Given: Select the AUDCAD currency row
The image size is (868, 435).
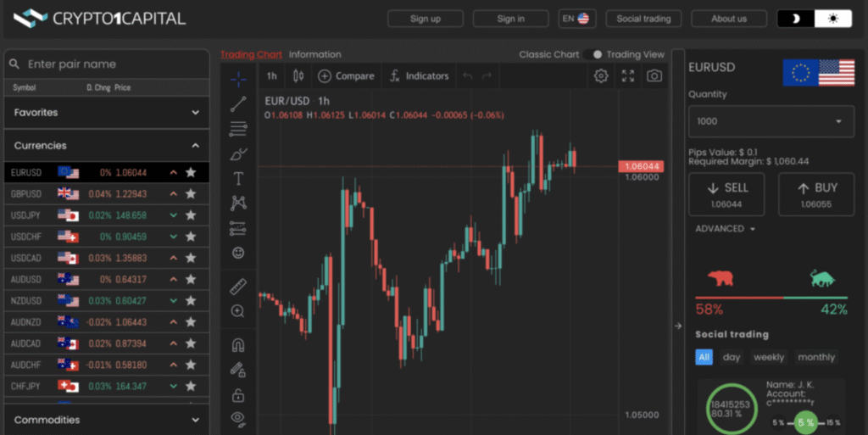Looking at the screenshot, I should 107,343.
